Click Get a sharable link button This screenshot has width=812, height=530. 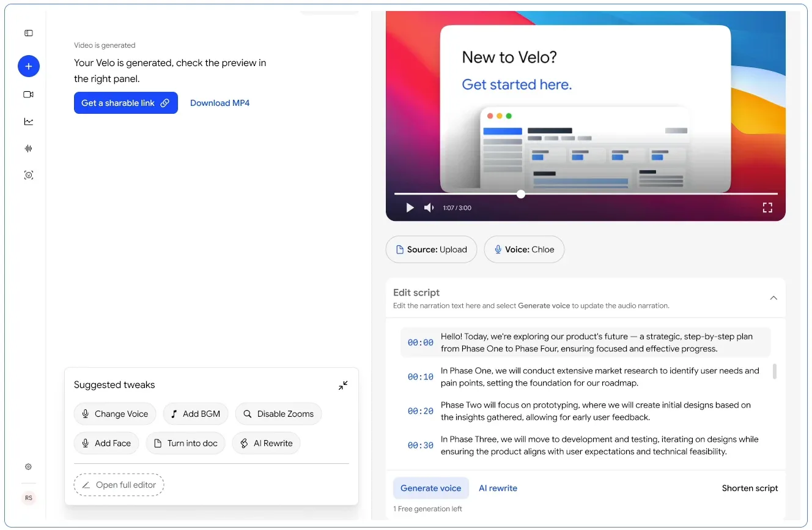pyautogui.click(x=126, y=103)
